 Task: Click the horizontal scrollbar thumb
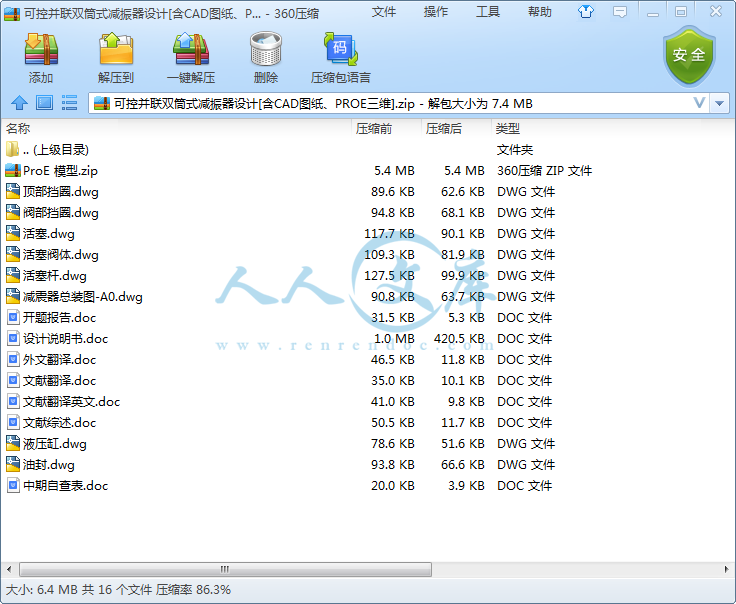pos(225,569)
